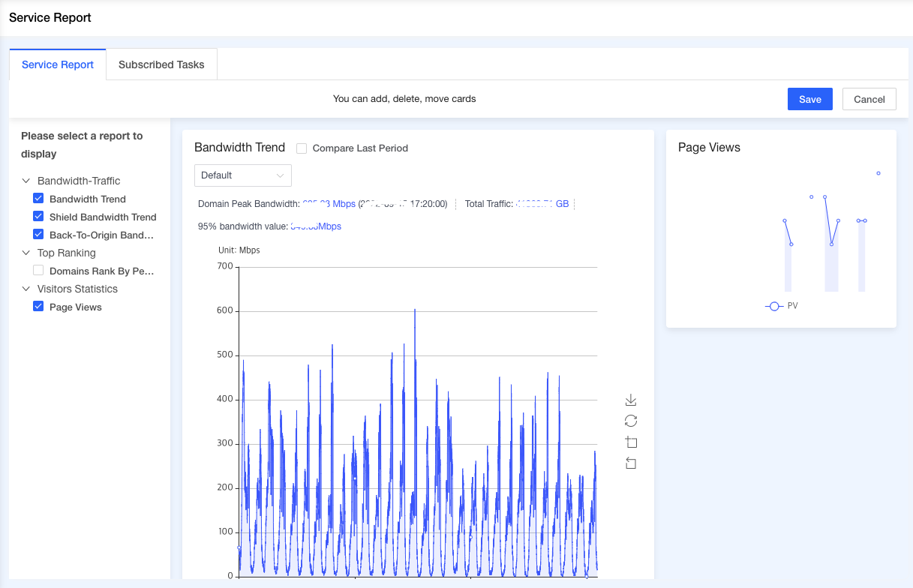Select the Service Report tab
Screen dimensions: 913x588
[58, 64]
